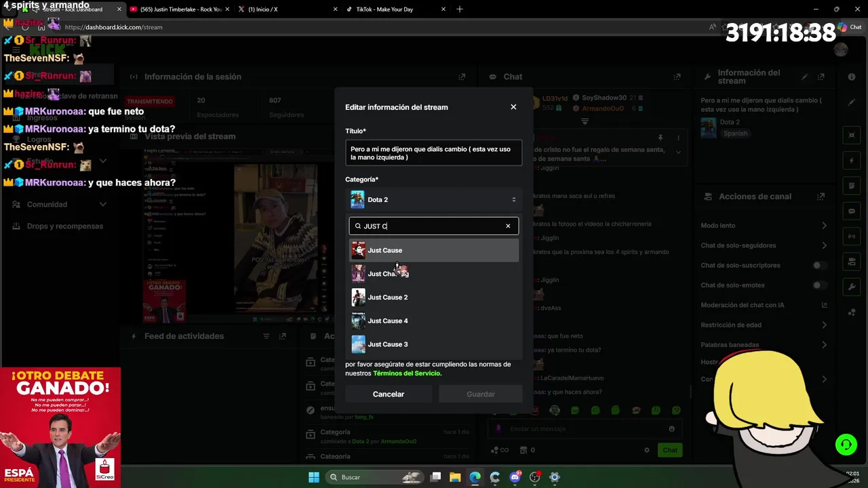The image size is (868, 488).
Task: Click the chat bubble icon in right sidebar
Action: tap(852, 211)
